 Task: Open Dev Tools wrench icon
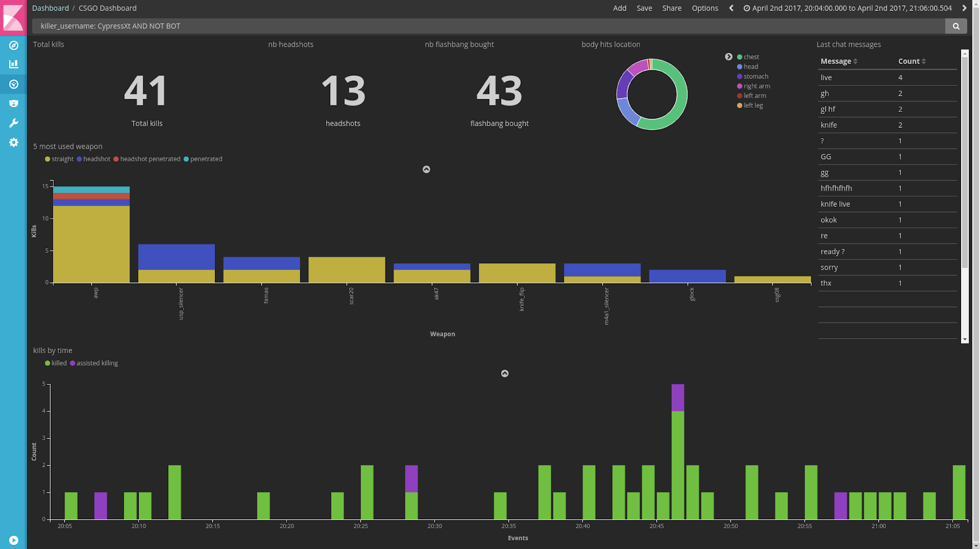pos(13,123)
